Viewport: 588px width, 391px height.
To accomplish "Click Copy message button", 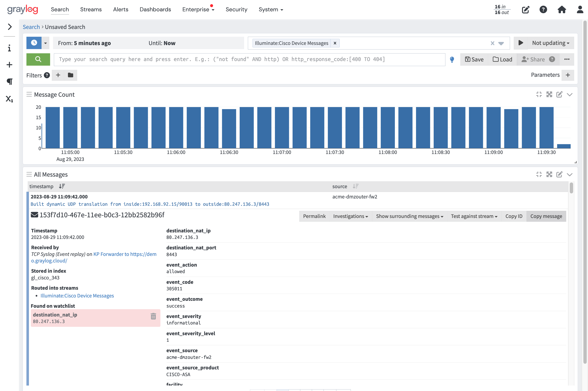I will 546,216.
